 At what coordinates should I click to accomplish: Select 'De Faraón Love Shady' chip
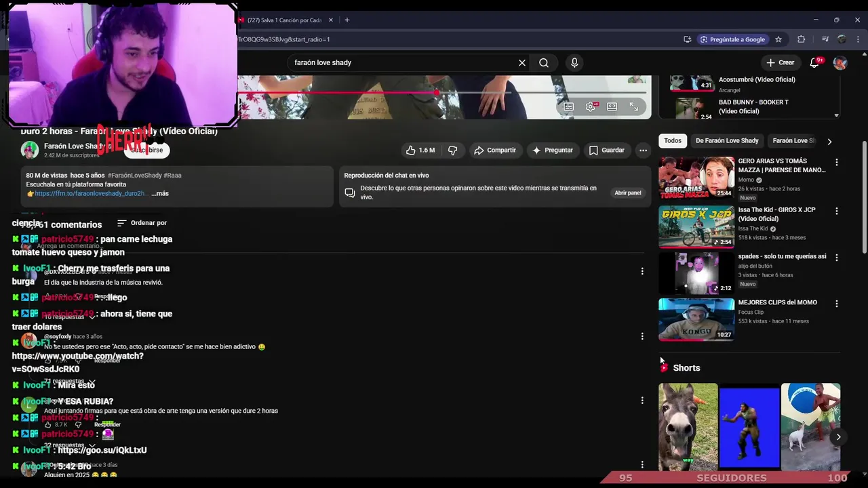pyautogui.click(x=727, y=141)
